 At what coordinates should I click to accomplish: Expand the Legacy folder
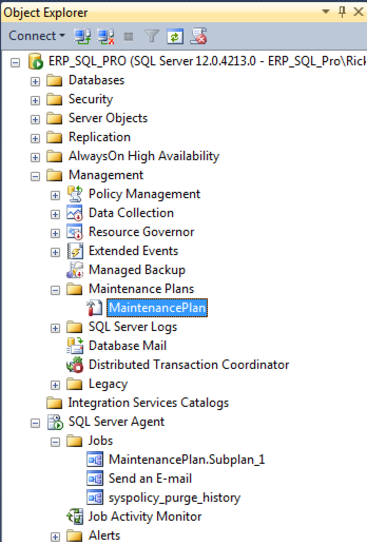[55, 385]
